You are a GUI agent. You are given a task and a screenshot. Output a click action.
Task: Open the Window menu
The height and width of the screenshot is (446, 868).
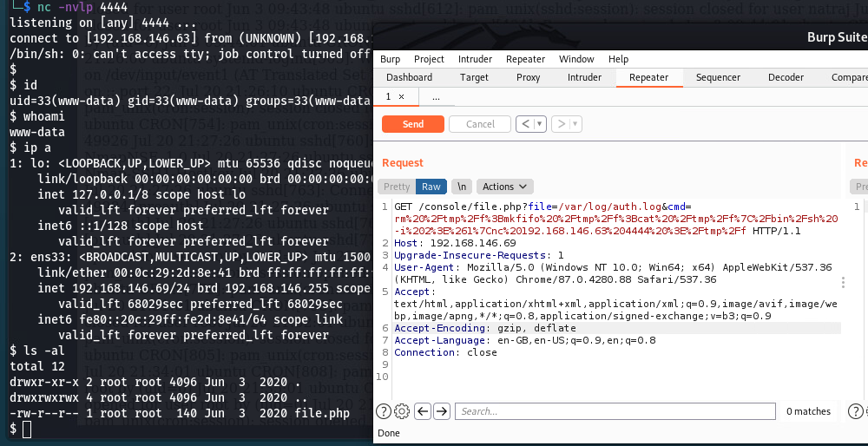(577, 59)
